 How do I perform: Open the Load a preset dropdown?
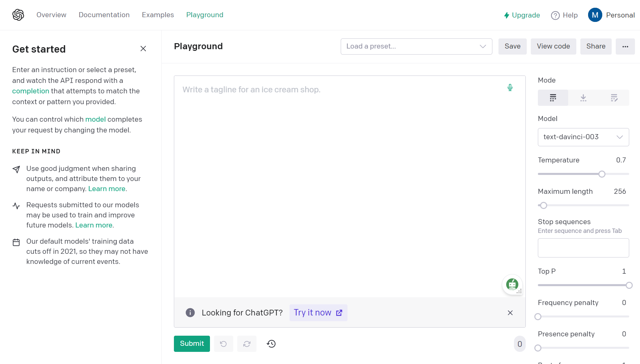(416, 46)
